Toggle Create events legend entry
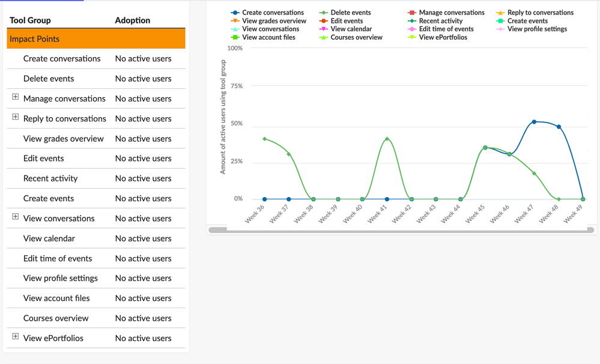Viewport: 600px width, 364px height. pos(522,21)
